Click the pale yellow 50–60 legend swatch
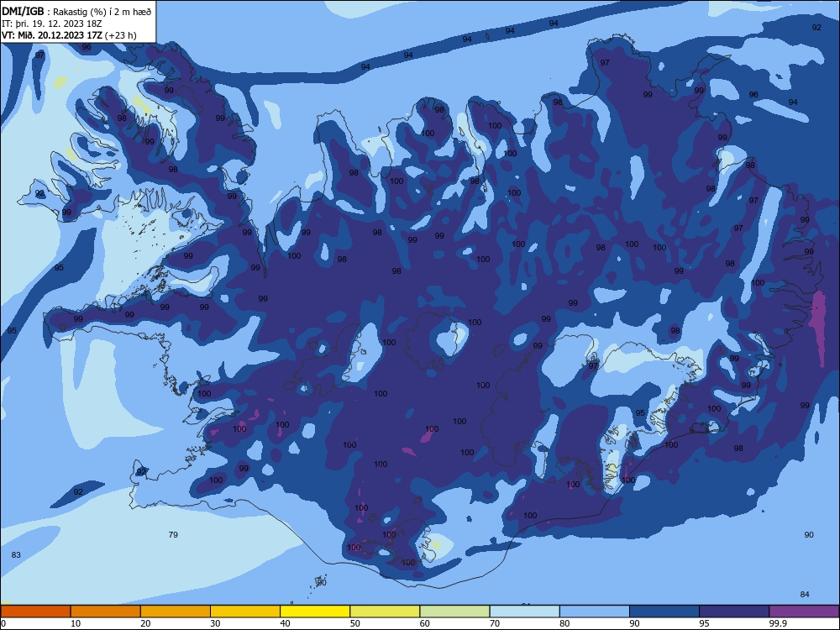The height and width of the screenshot is (630, 840). [385, 612]
